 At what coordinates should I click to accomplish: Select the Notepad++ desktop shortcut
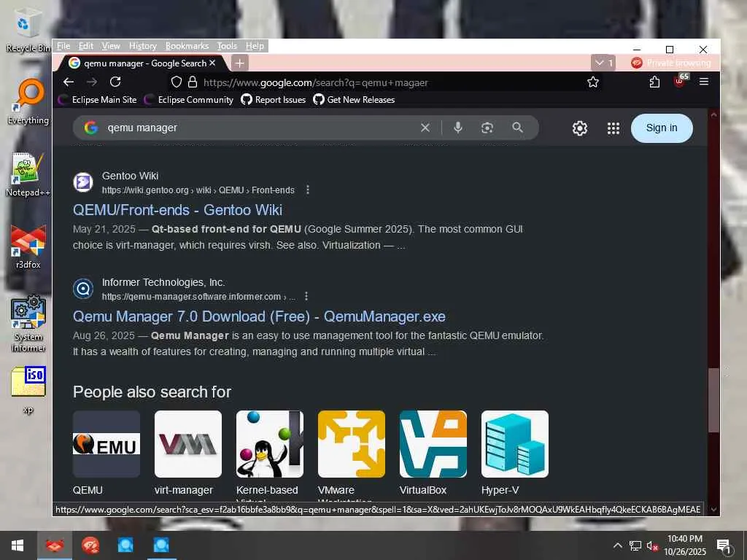tap(28, 174)
